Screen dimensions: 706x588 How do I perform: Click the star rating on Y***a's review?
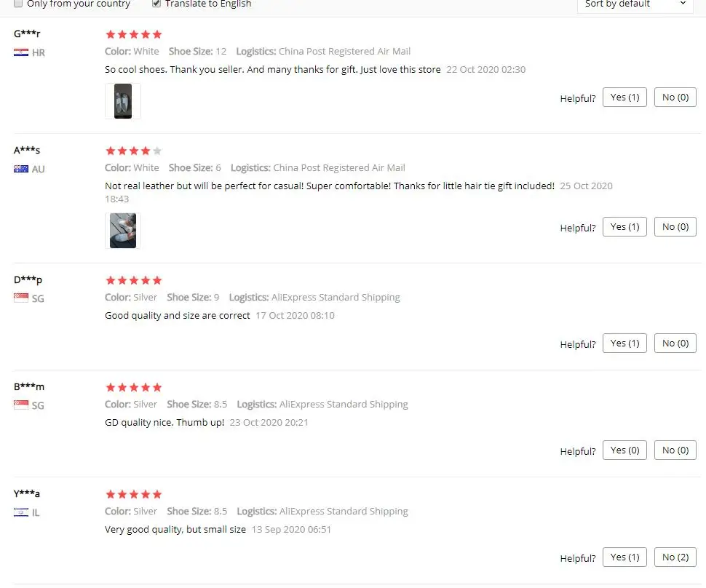pos(133,494)
